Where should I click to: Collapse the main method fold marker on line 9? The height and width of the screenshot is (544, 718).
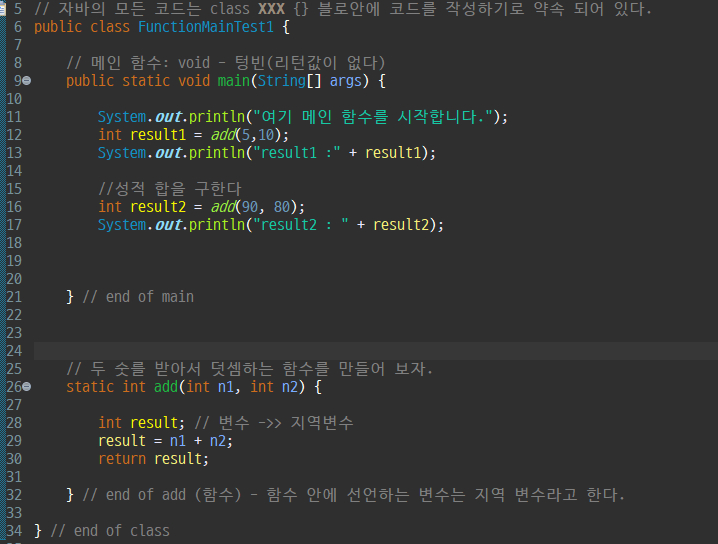coord(27,81)
